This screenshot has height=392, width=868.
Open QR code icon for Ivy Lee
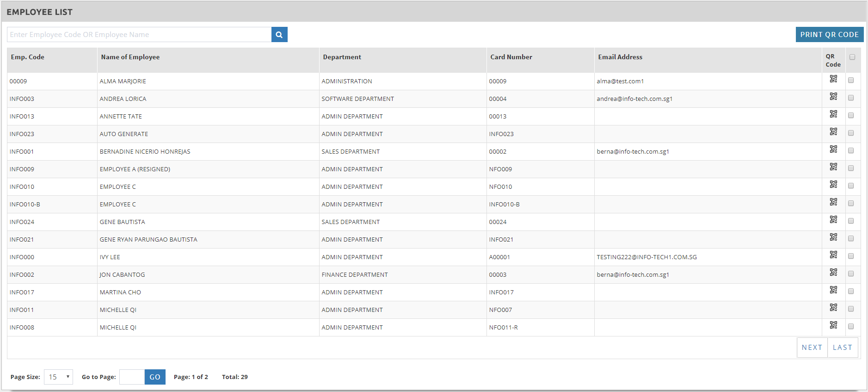[x=833, y=255]
